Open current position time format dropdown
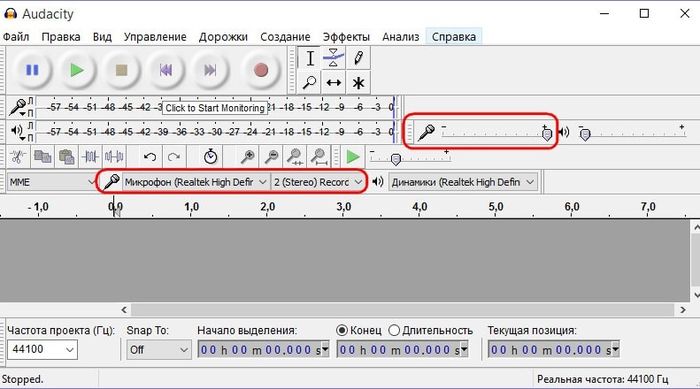Screen dimensions: 700x389 coord(615,349)
